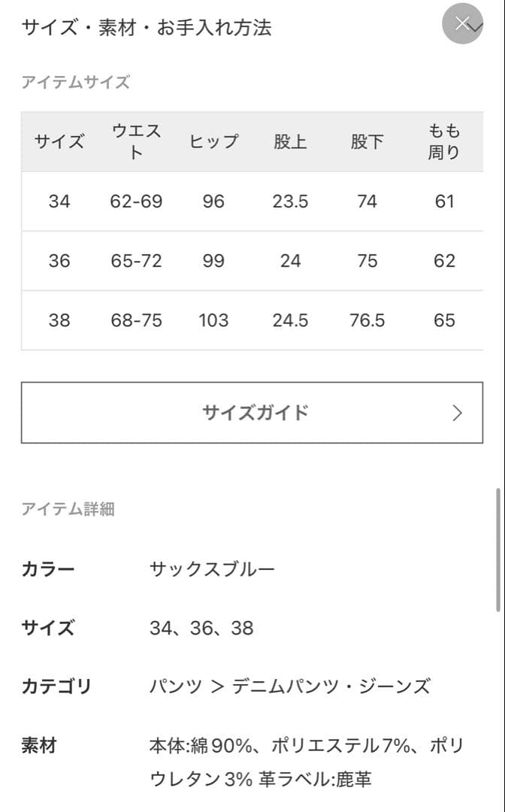
Task: Select the 股下 column header
Action: [367, 141]
